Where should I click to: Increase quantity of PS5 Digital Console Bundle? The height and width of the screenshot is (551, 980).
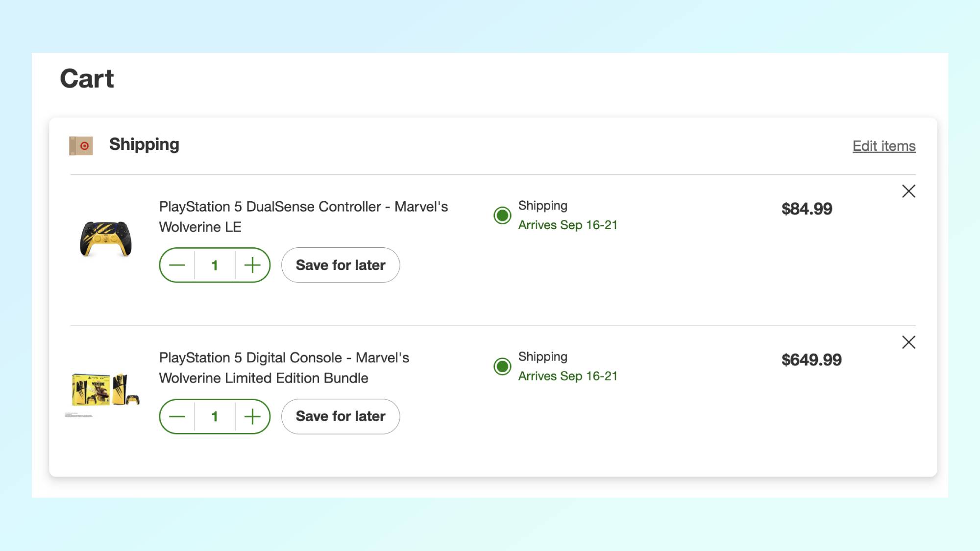click(252, 416)
